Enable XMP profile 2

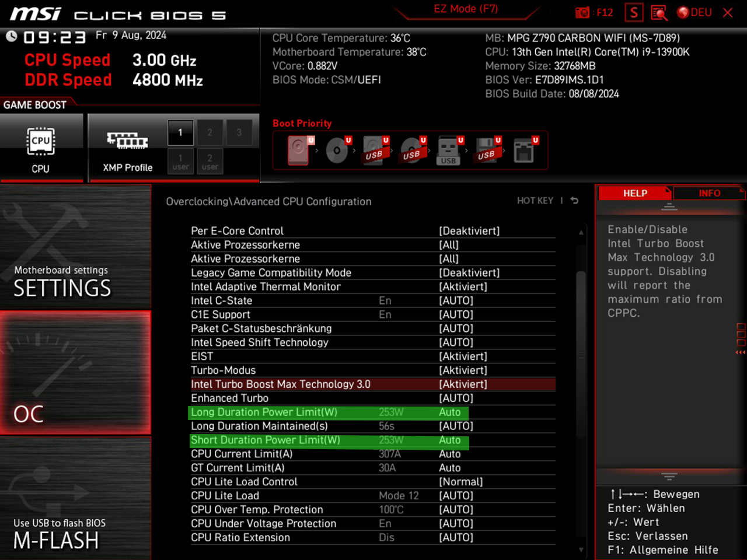[x=210, y=132]
